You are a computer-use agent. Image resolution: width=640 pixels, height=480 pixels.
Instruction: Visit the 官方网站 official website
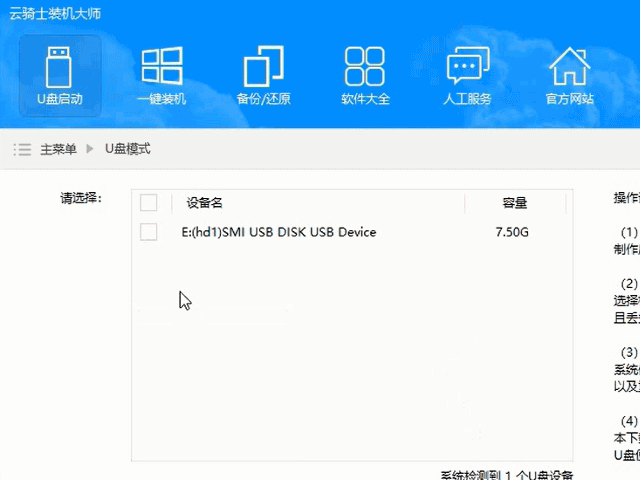click(x=569, y=76)
